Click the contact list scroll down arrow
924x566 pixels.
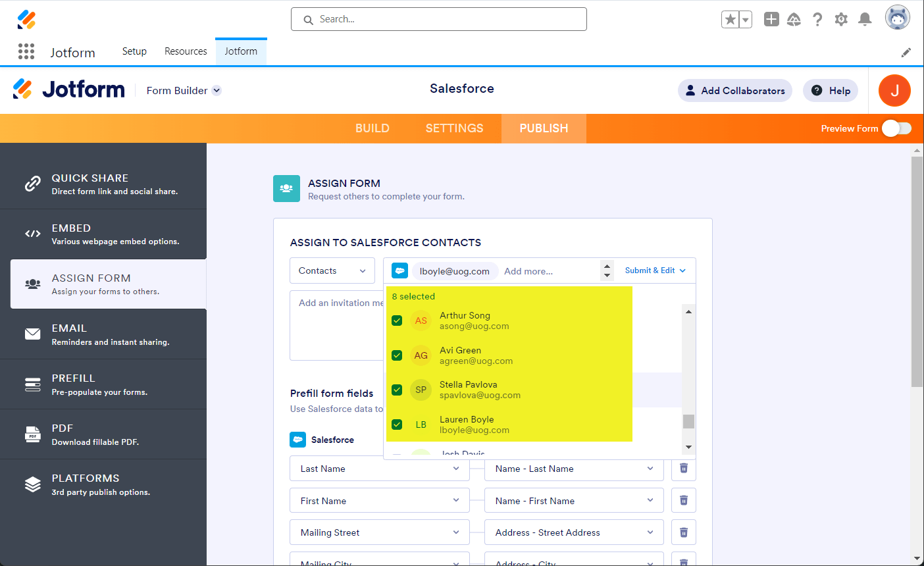click(688, 448)
